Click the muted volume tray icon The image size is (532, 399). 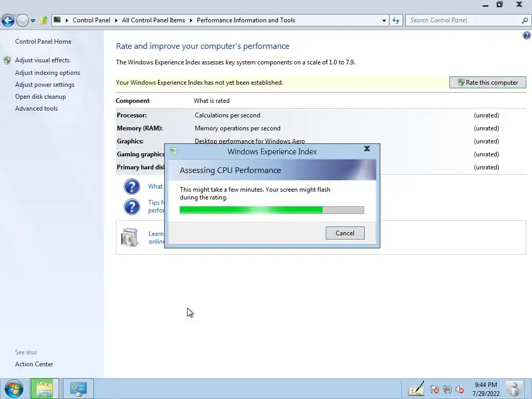coord(460,389)
